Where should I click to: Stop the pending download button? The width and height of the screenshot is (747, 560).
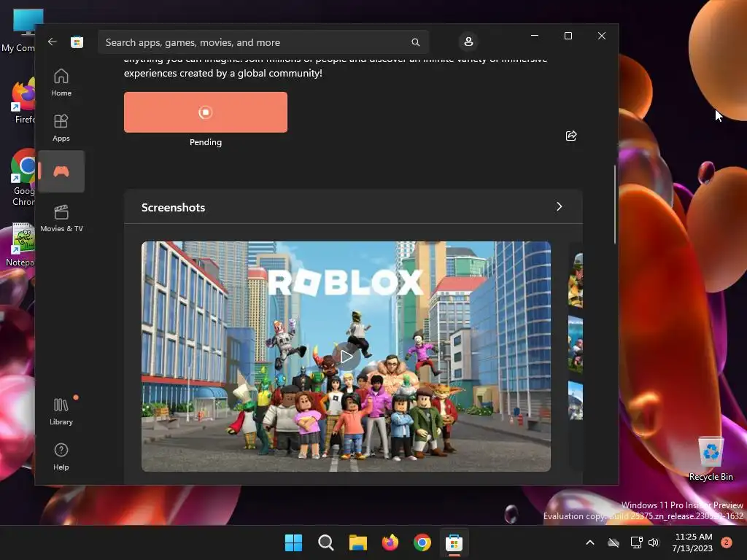[205, 112]
